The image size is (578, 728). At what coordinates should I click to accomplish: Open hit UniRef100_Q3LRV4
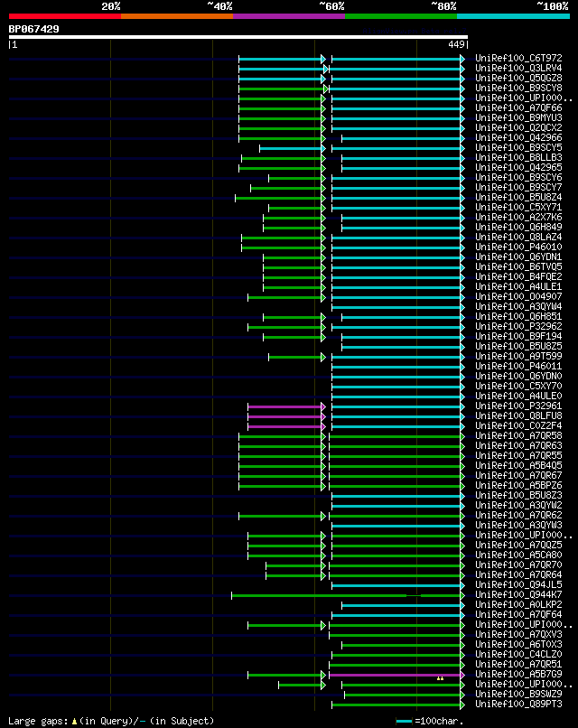point(518,69)
